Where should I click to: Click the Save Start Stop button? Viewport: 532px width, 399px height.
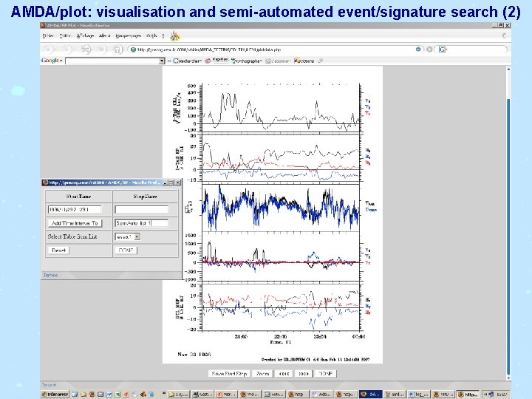pos(229,374)
